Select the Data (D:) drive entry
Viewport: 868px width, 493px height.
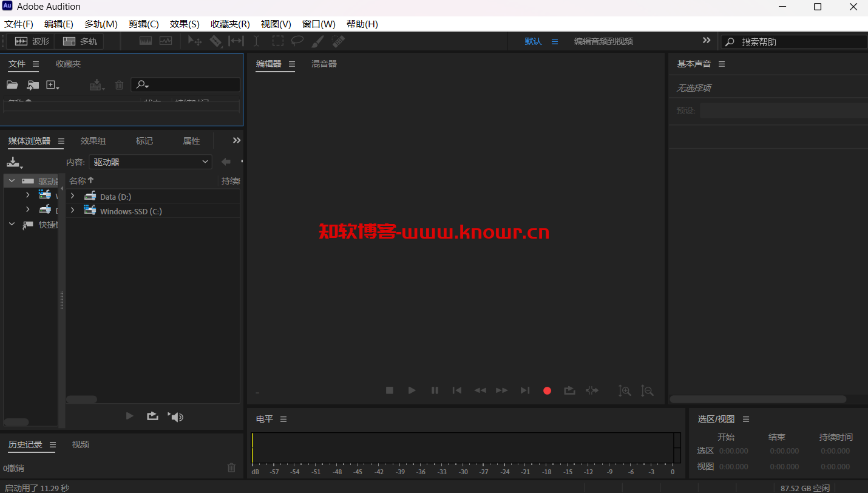[x=115, y=197]
